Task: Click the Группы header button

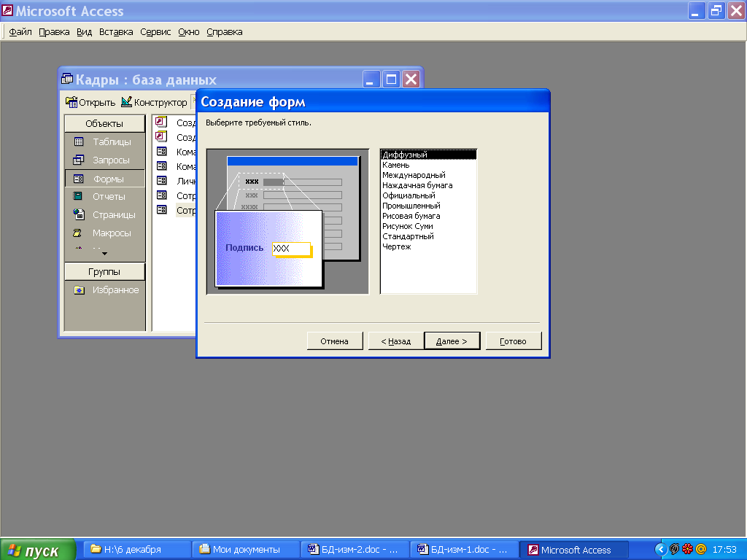Action: 104,271
